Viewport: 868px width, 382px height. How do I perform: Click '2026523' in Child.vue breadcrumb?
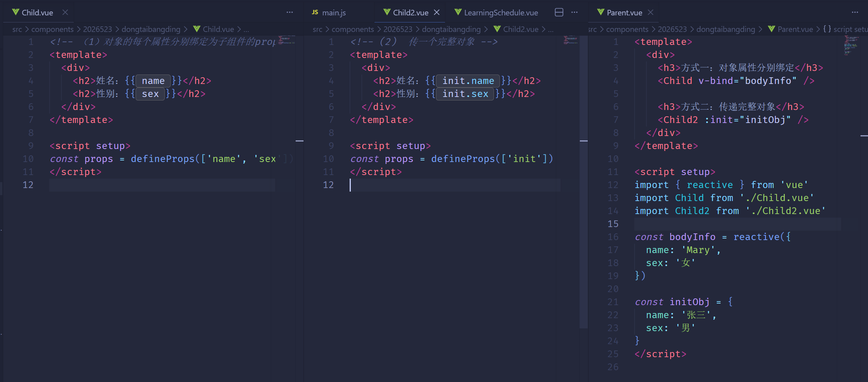(x=97, y=29)
